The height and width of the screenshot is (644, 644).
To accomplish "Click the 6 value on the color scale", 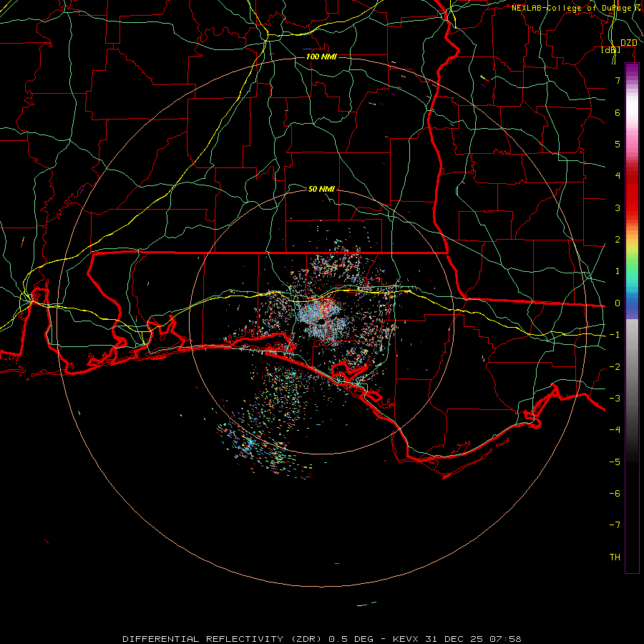I will tap(618, 112).
